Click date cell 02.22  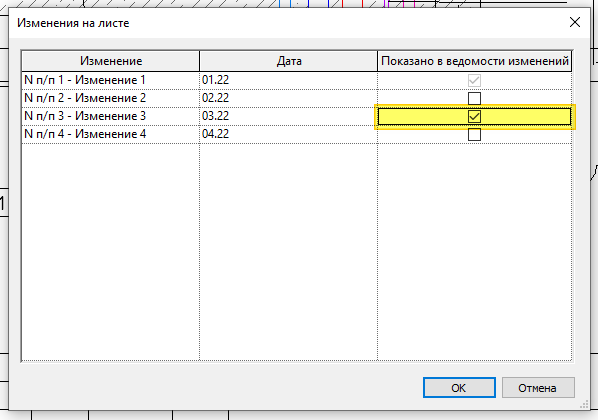[289, 98]
